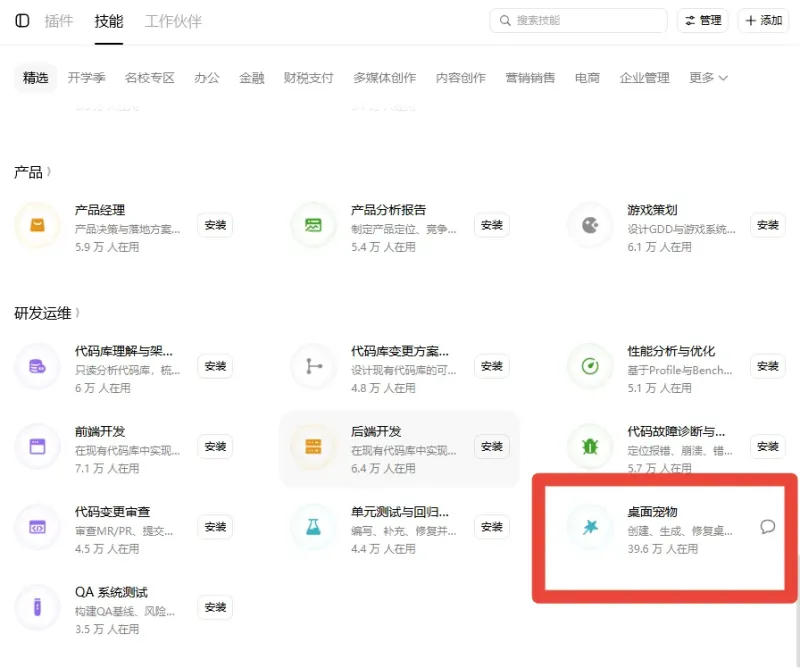Screen dimensions: 800x668
Task: Open the 代码库理解与架 skill icon
Action: coord(37,366)
